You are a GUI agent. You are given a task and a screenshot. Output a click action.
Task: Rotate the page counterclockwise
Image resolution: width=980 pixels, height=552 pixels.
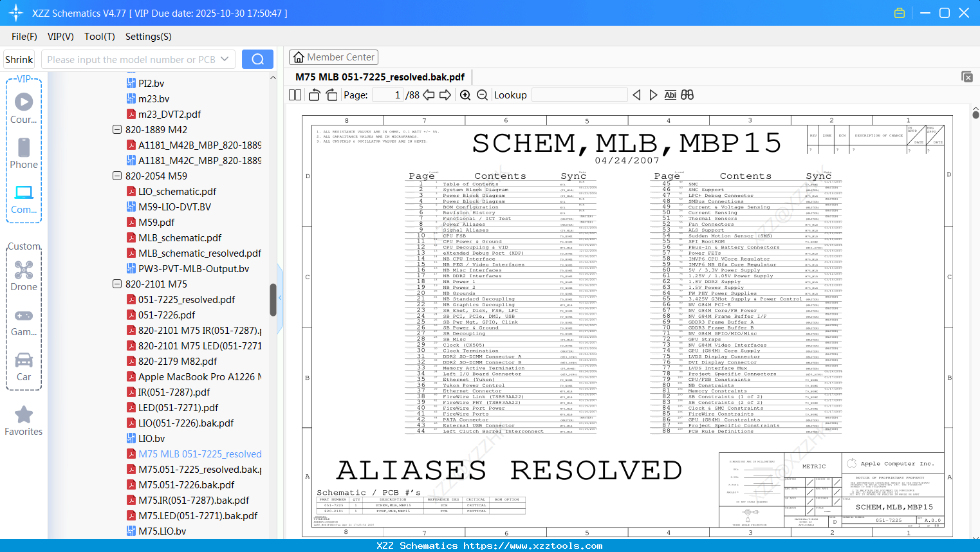315,95
